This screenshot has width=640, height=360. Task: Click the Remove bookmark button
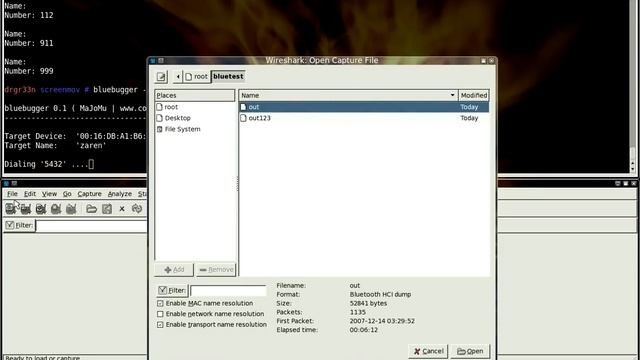tap(216, 269)
